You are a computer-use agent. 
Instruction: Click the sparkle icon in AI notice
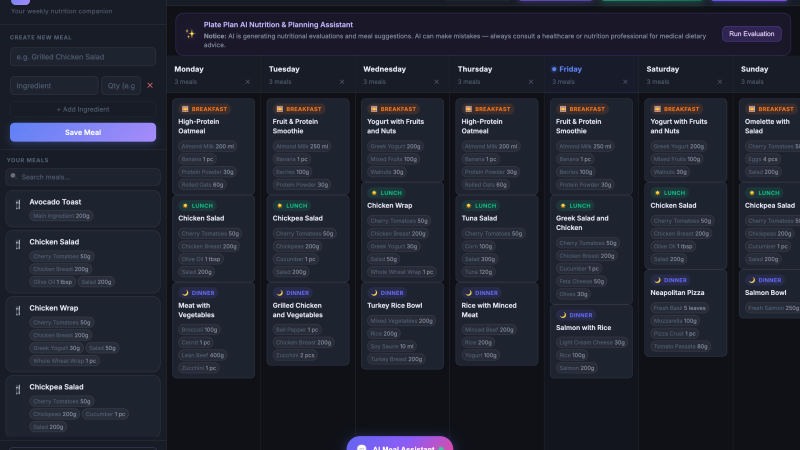(x=190, y=34)
